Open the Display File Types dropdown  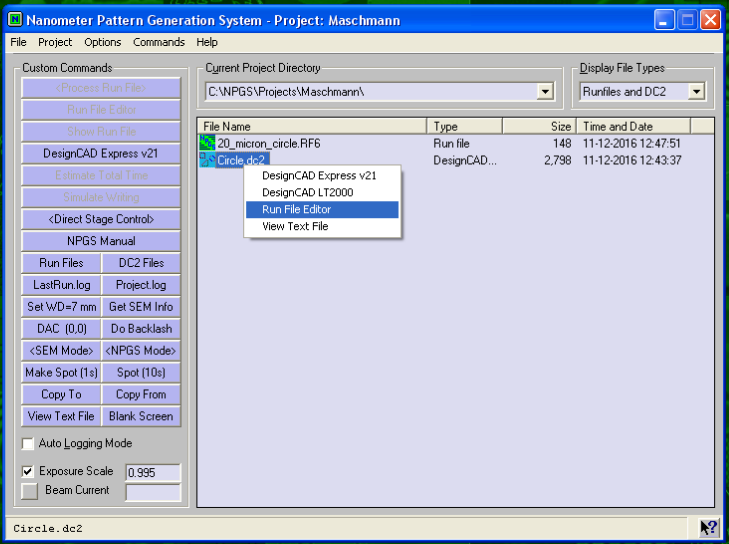696,92
